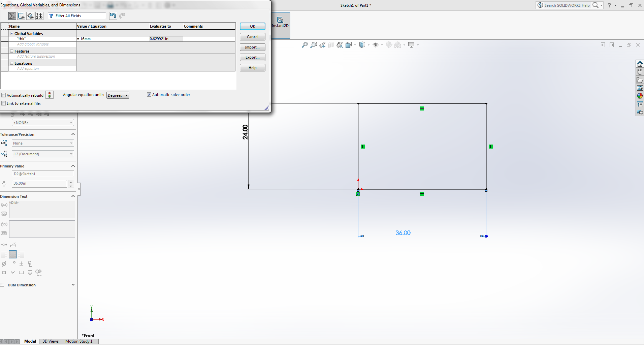Viewport: 644px width, 345px height.
Task: Open the <NONE> style dropdown
Action: pos(43,123)
